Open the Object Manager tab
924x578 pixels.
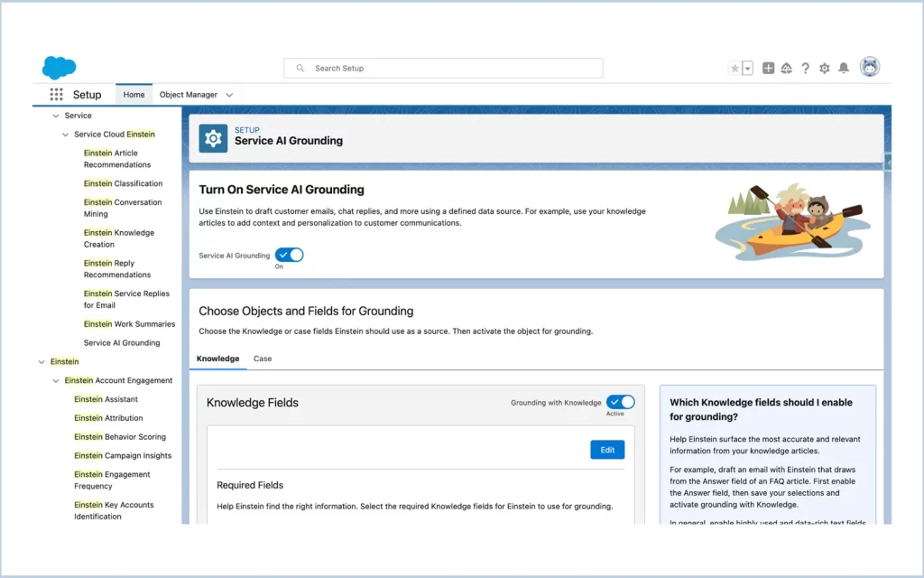[189, 94]
